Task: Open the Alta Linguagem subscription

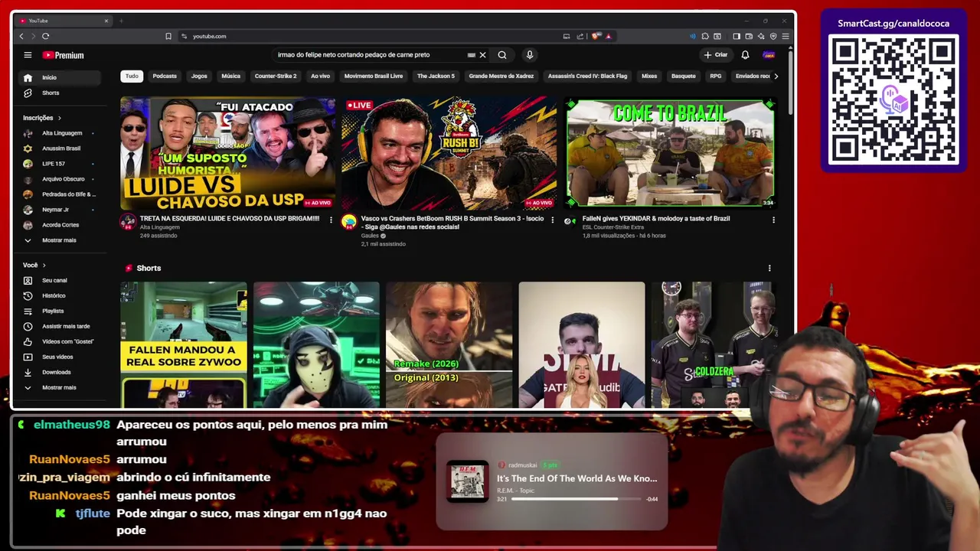Action: (x=60, y=133)
